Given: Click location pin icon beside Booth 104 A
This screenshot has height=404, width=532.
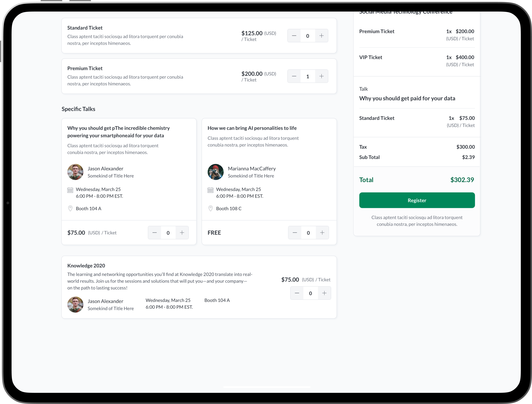Looking at the screenshot, I should click(x=70, y=209).
